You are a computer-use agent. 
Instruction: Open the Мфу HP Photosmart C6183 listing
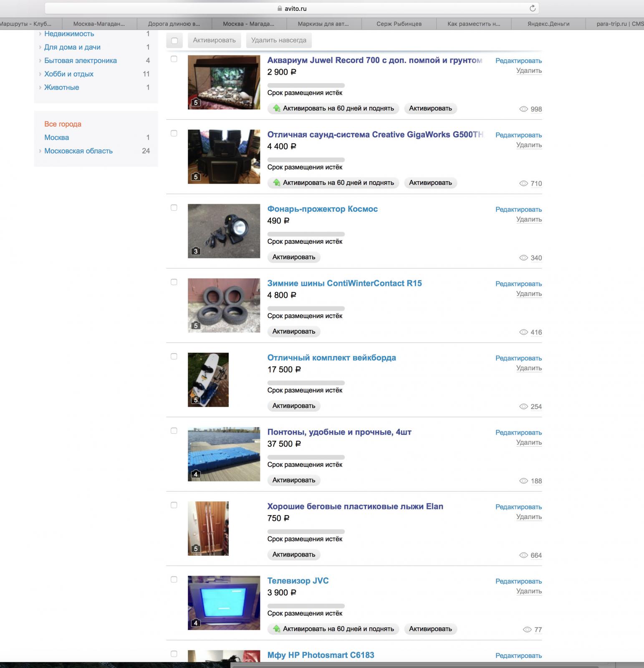(x=321, y=655)
